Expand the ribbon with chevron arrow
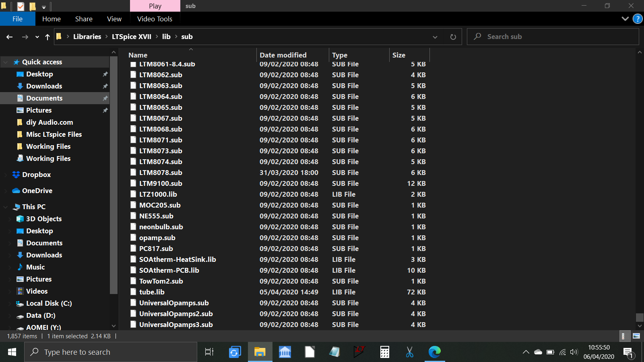The image size is (644, 362). coord(625,19)
